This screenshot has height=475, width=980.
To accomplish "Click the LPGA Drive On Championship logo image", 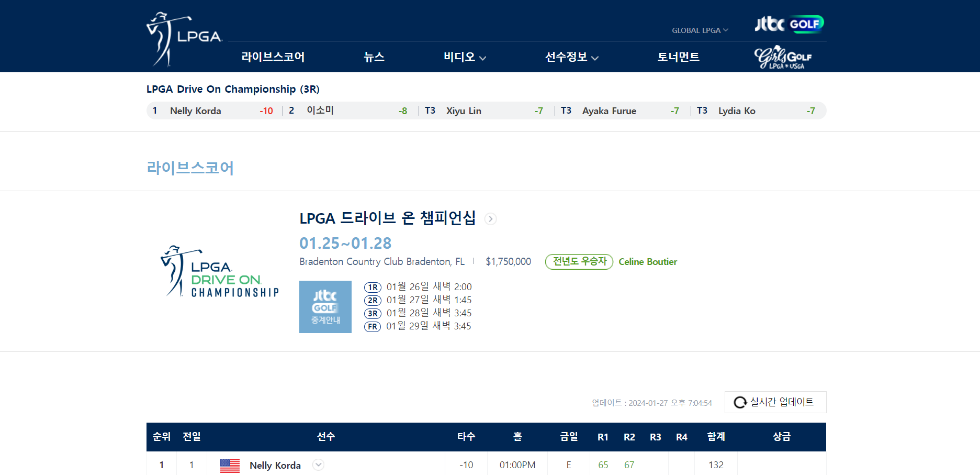I will (x=220, y=271).
